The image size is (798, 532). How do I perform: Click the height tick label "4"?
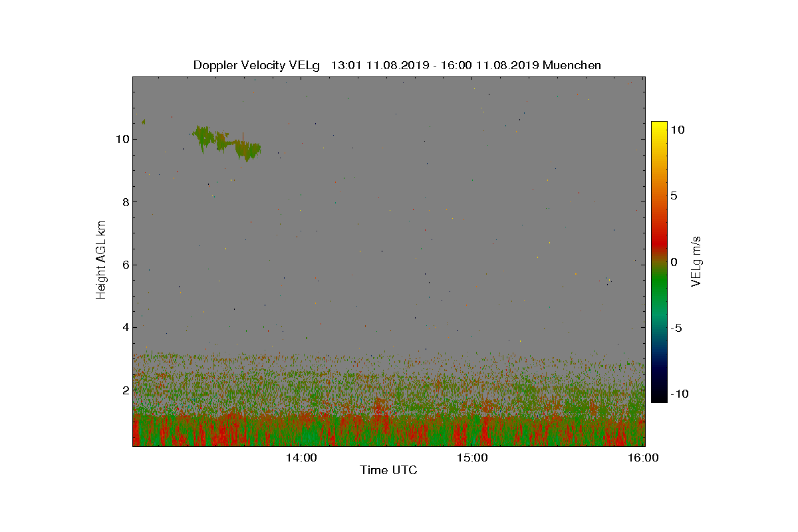point(124,327)
